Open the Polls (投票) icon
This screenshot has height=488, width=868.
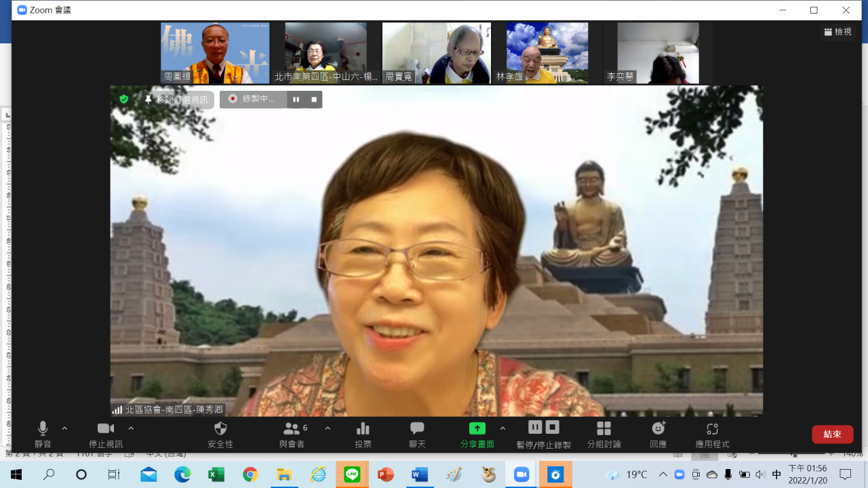tap(363, 429)
